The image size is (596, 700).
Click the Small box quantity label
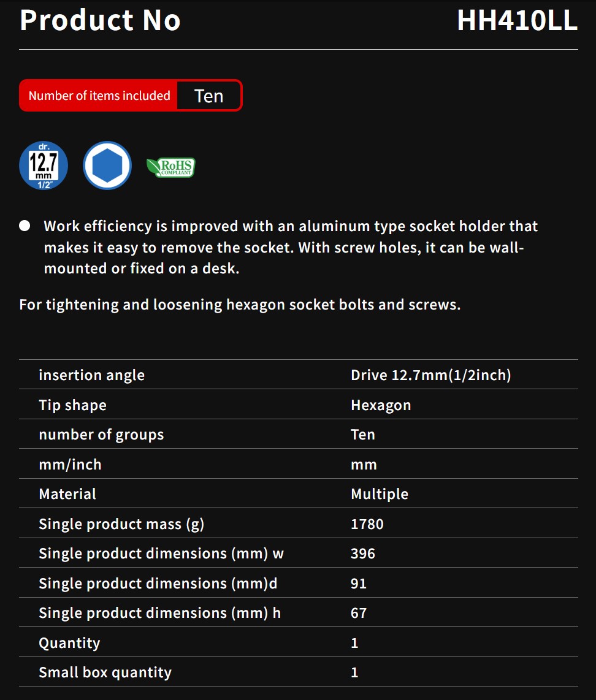(105, 672)
